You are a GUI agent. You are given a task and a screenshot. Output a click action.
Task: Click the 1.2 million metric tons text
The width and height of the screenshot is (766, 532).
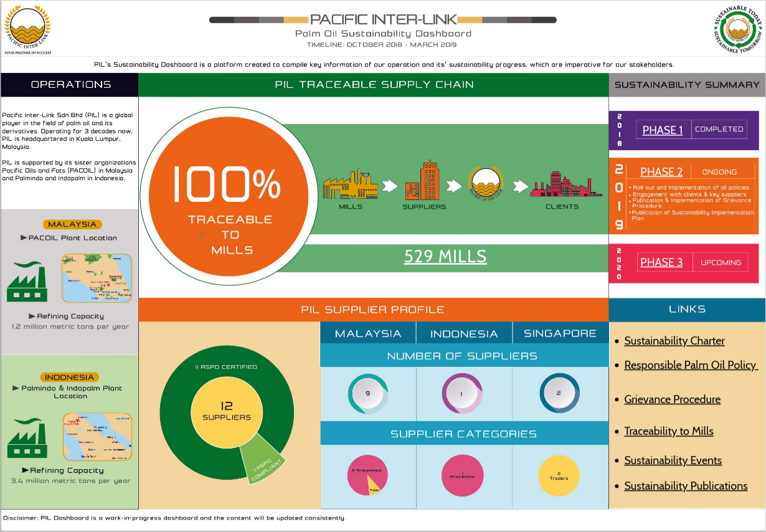(x=70, y=326)
